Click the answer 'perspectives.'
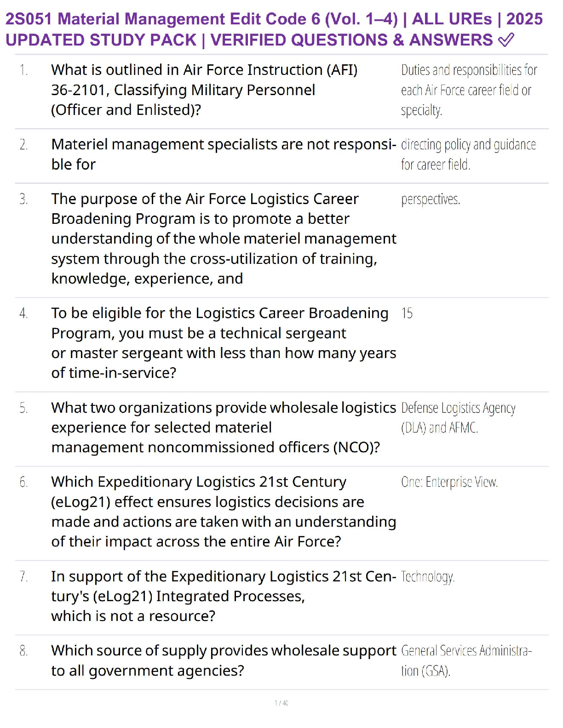The height and width of the screenshot is (728, 563). click(x=431, y=199)
